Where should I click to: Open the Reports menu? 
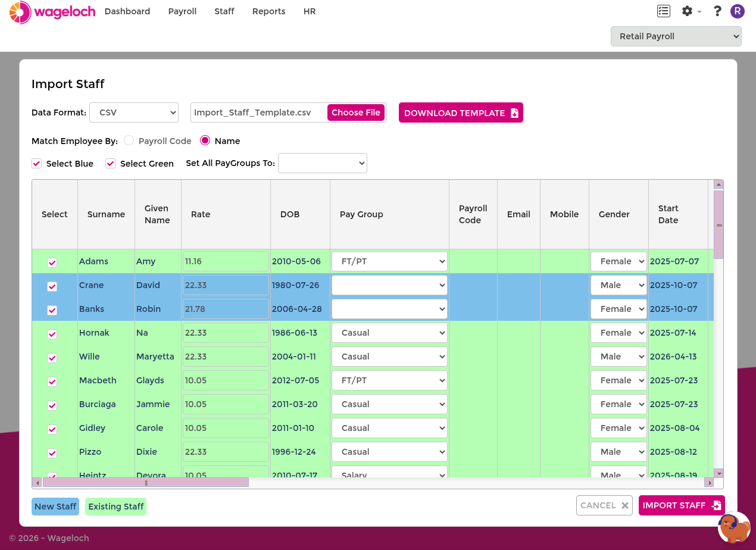(x=268, y=11)
